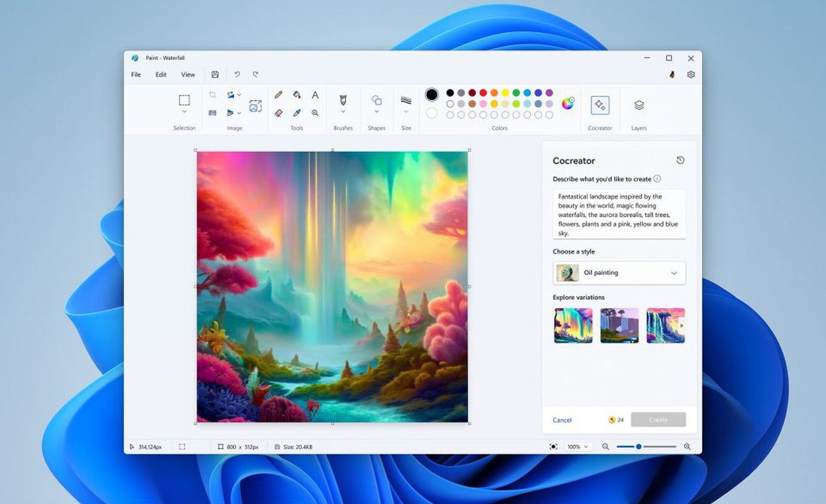Select the Brushes tool icon

click(343, 100)
